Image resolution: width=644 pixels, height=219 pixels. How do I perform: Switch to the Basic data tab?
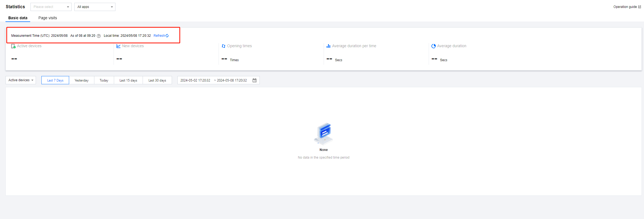18,18
